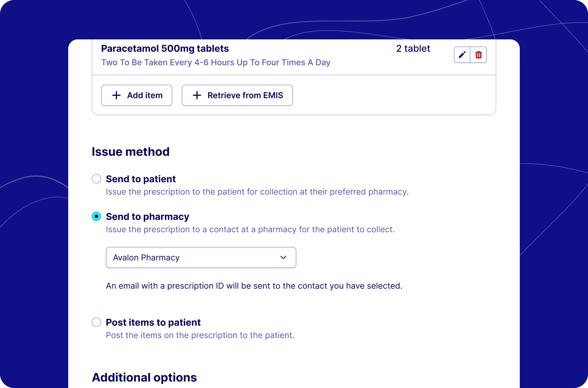Viewport: 588px width, 388px height.
Task: Delete Paracetamol item using red trash icon
Action: (479, 55)
